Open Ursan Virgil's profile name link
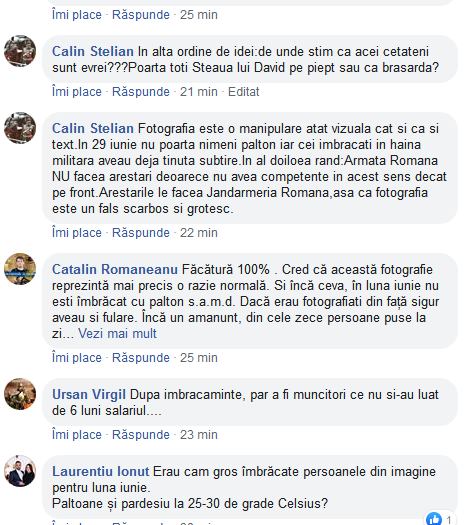This screenshot has height=525, width=467. pos(89,394)
